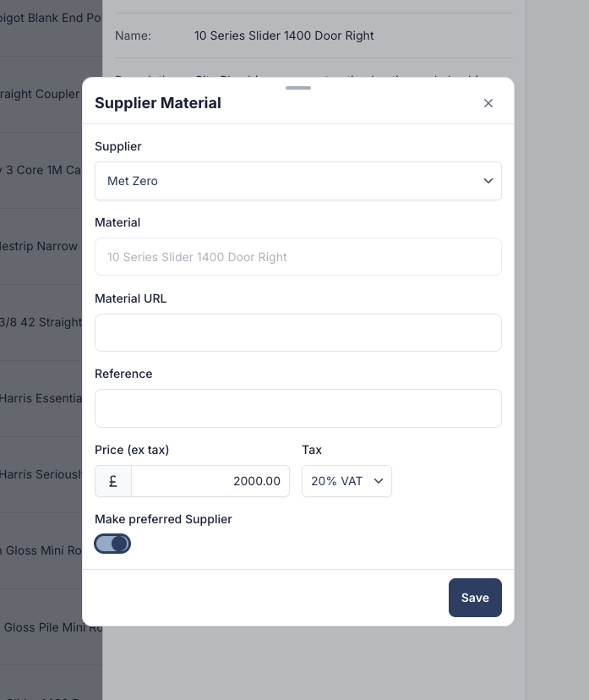This screenshot has width=589, height=700.
Task: Click the disabled Material name field
Action: click(x=298, y=257)
